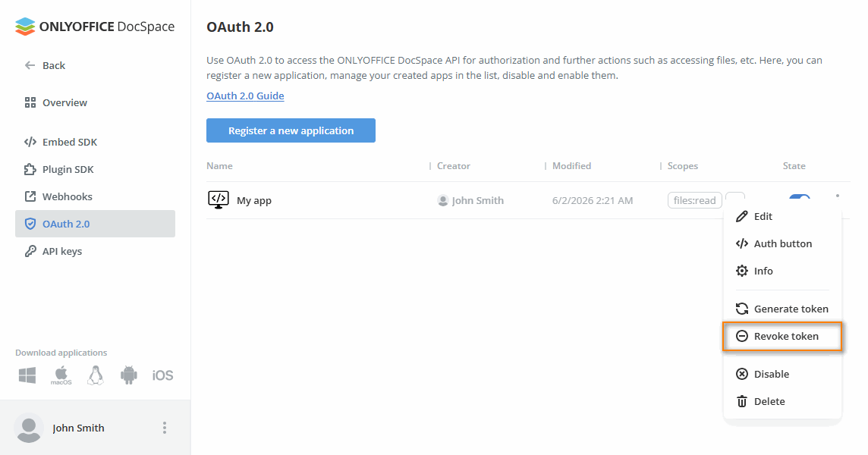
Task: Download the Windows application
Action: 27,375
